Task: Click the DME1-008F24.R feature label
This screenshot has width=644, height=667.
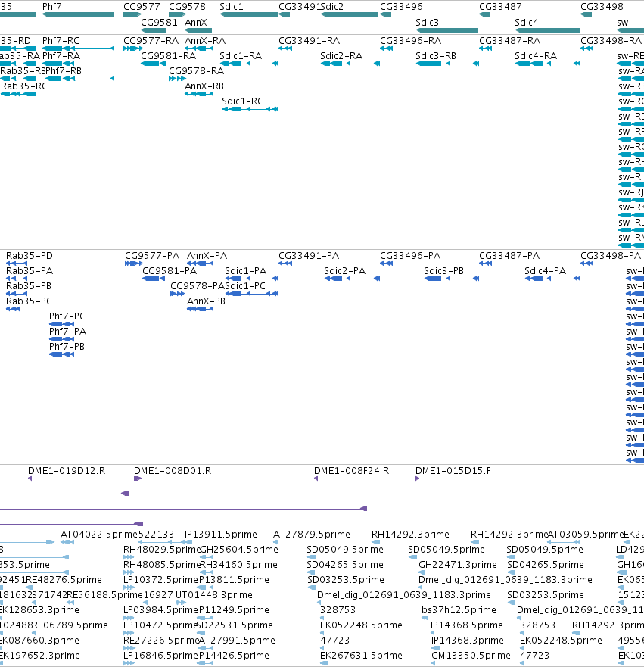Action: (x=352, y=471)
